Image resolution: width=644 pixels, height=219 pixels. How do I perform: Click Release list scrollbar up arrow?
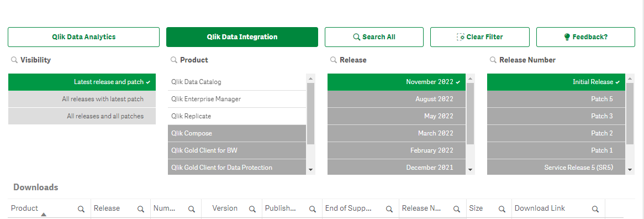pyautogui.click(x=471, y=78)
